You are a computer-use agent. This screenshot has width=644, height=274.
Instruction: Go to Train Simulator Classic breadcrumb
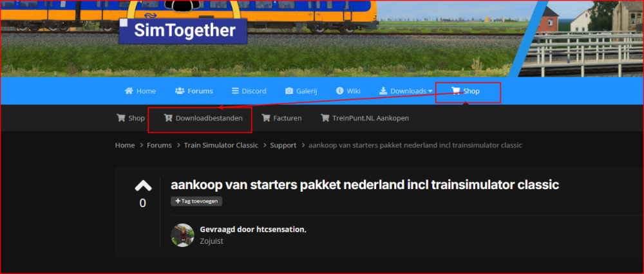221,145
